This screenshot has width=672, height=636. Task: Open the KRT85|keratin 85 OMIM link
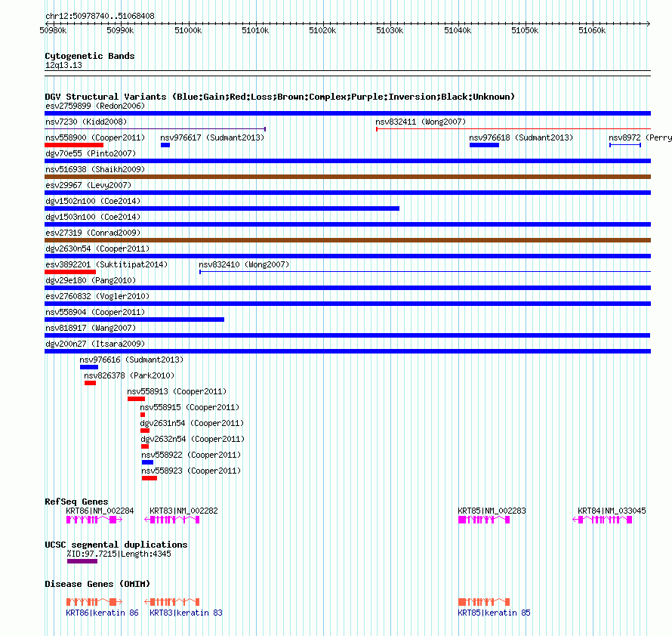click(x=494, y=613)
